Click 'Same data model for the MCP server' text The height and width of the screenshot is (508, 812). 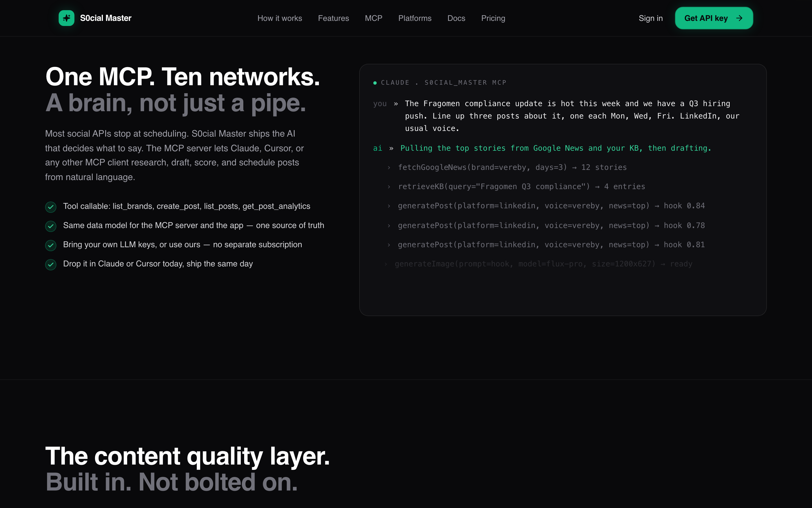pyautogui.click(x=194, y=225)
